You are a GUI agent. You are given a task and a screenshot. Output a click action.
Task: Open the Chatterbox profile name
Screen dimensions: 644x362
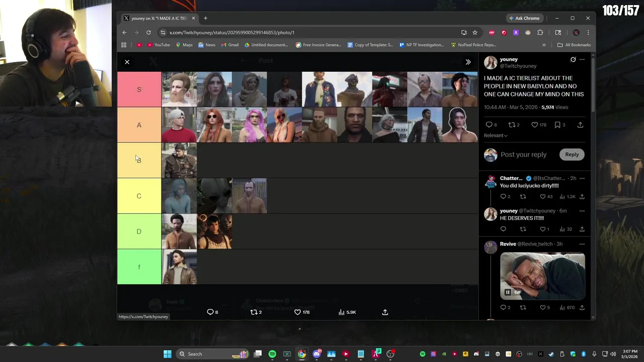point(511,178)
